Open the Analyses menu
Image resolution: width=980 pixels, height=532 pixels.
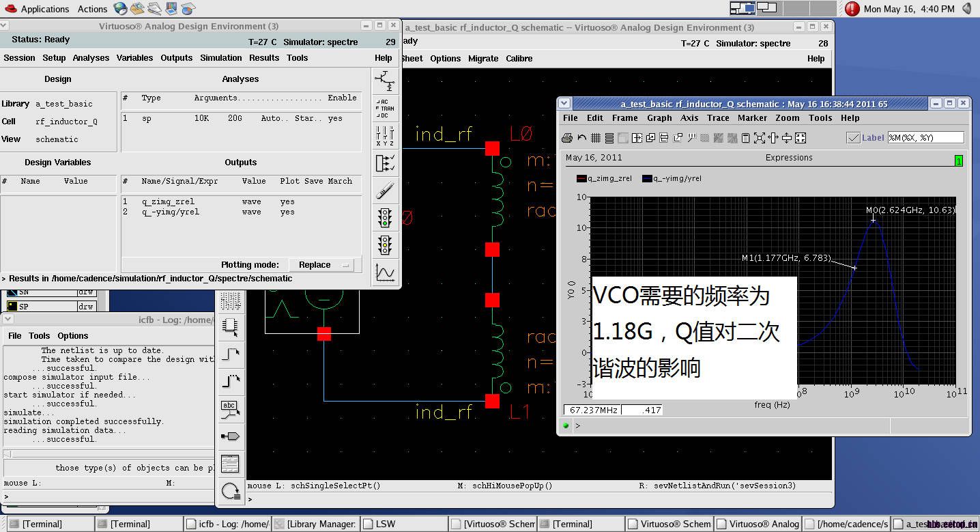point(91,58)
